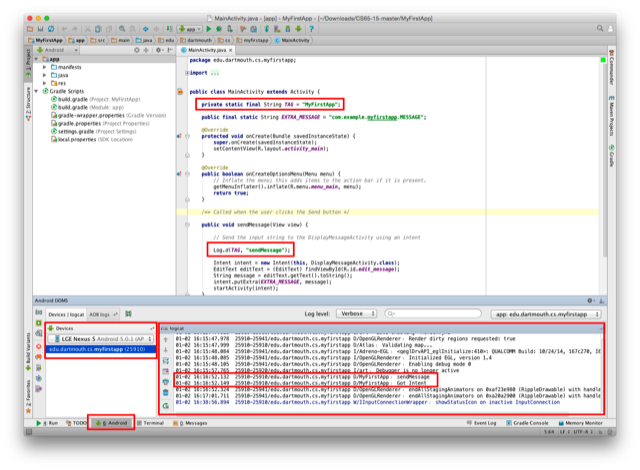Open the TODO tool window tab
This screenshot has height=470, width=640.
coord(76,423)
